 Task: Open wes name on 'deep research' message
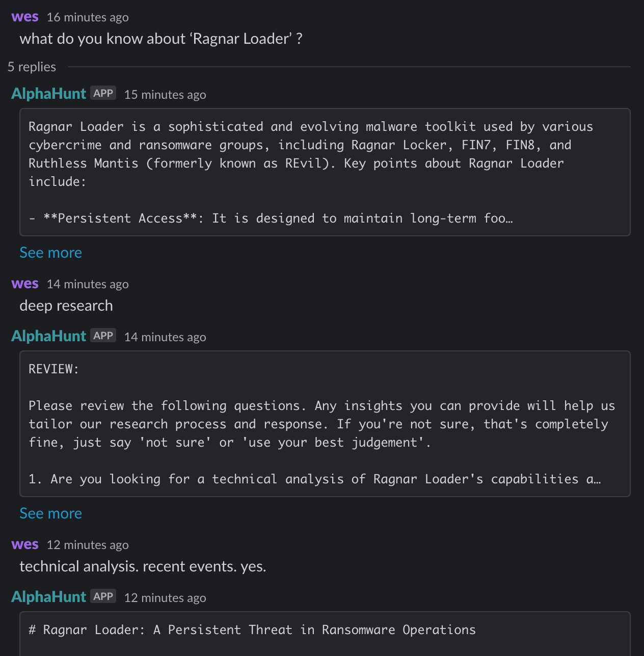25,284
